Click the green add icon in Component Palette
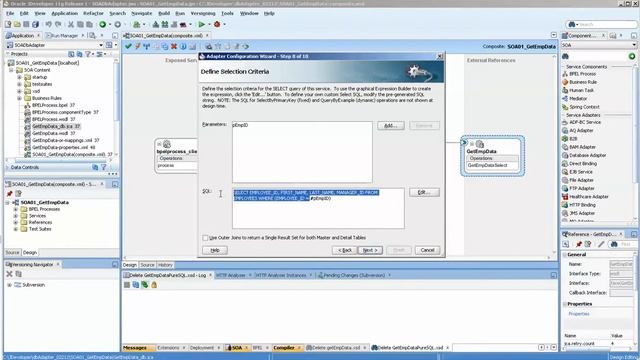 pyautogui.click(x=632, y=56)
